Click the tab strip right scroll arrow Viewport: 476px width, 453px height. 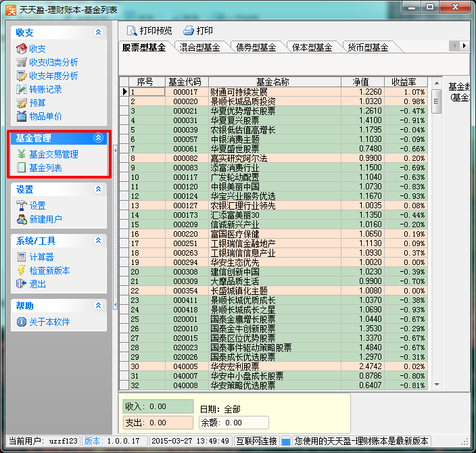tap(464, 46)
